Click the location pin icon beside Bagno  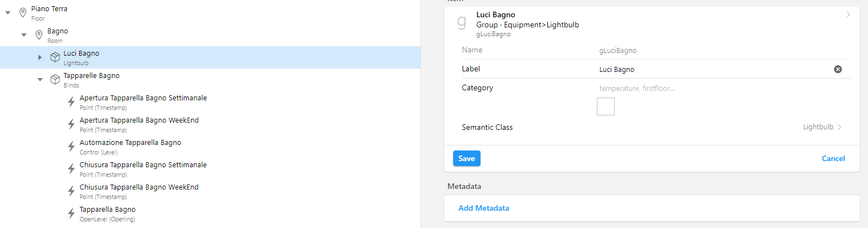39,35
